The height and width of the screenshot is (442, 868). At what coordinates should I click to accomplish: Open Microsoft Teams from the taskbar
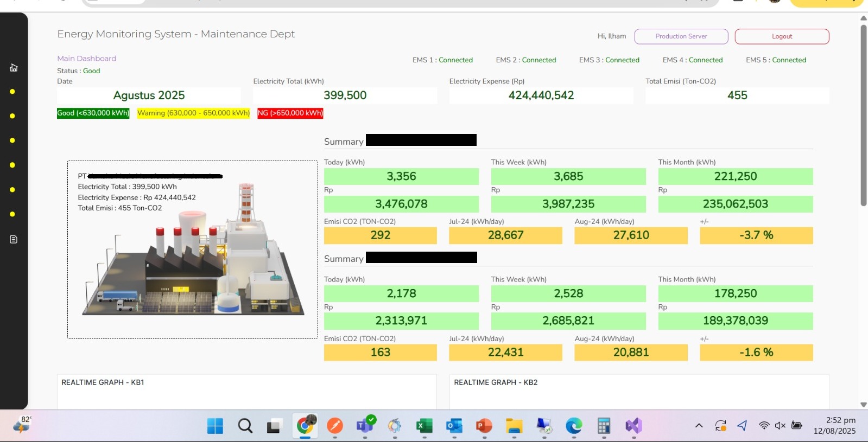tap(365, 426)
